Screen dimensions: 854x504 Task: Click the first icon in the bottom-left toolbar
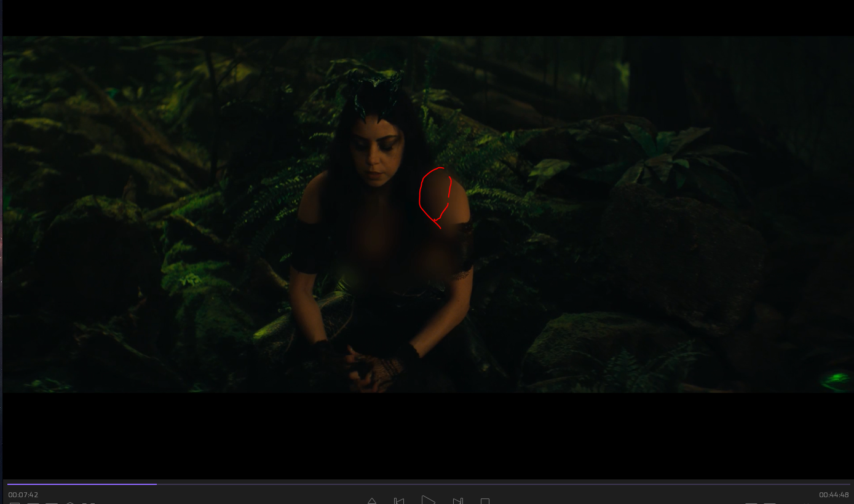click(x=15, y=503)
